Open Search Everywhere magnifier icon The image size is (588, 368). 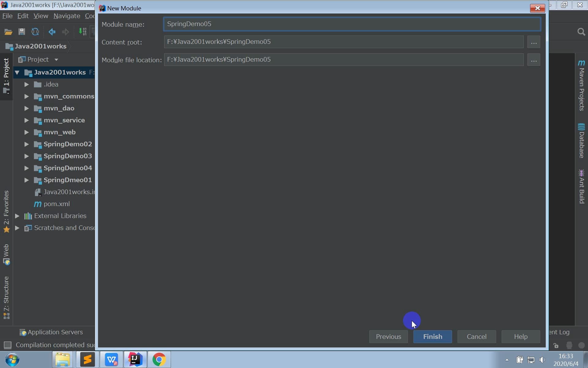pos(581,32)
